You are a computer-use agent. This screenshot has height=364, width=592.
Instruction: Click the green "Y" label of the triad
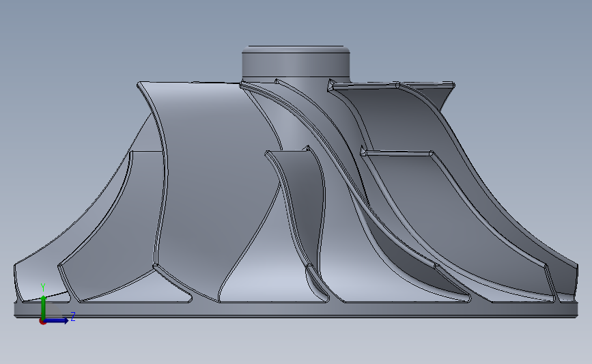[42, 288]
